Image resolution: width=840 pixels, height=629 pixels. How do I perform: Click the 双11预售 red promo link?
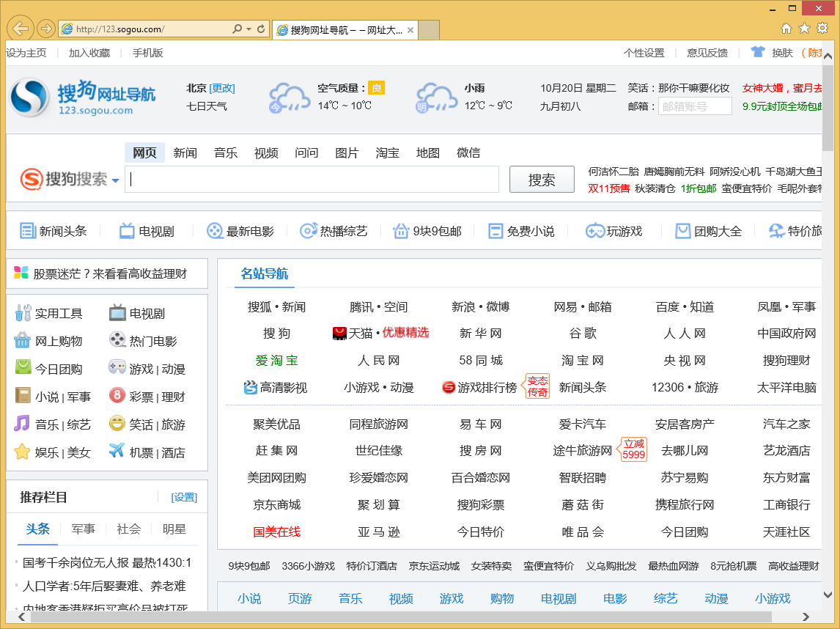(608, 188)
